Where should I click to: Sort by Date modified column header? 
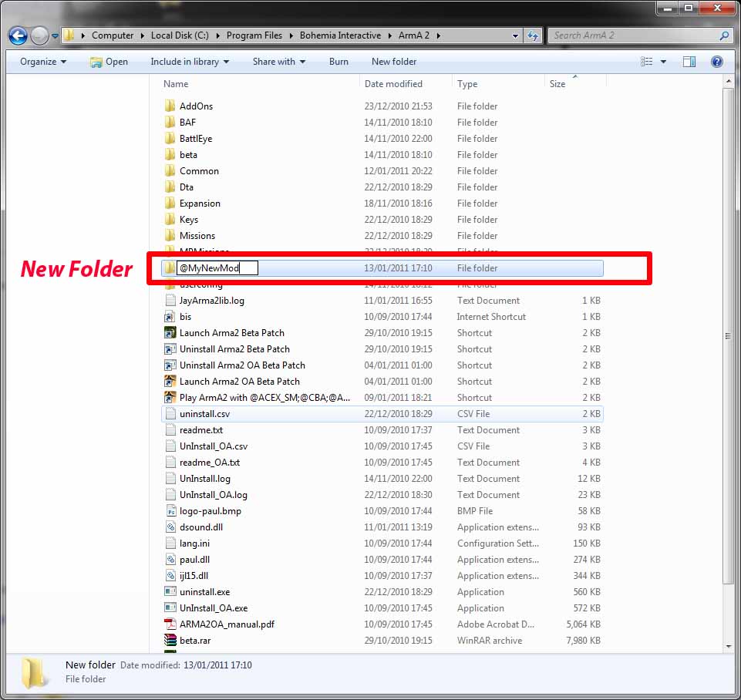(393, 84)
